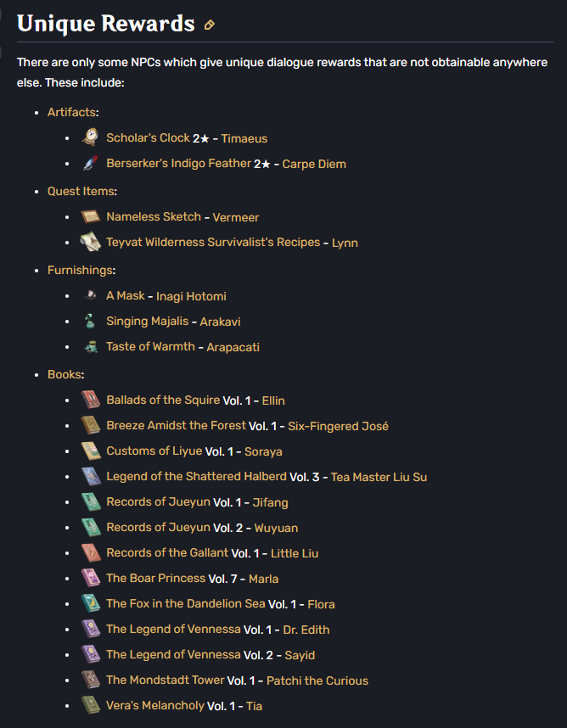Image resolution: width=567 pixels, height=728 pixels.
Task: Click the Scholar's Clock artifact icon
Action: click(x=91, y=137)
